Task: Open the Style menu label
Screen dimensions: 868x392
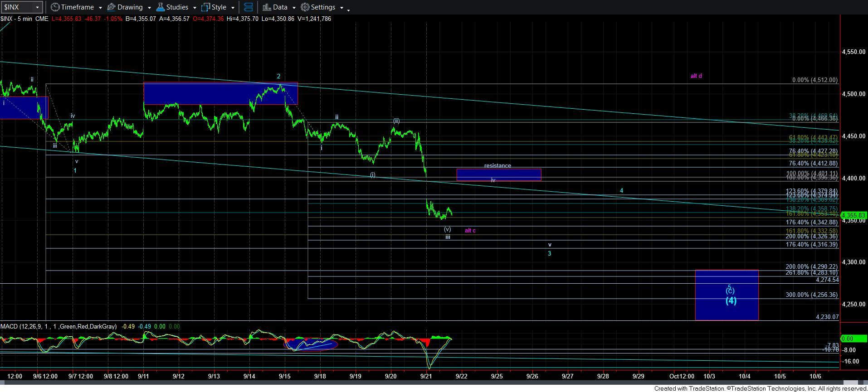Action: [219, 7]
